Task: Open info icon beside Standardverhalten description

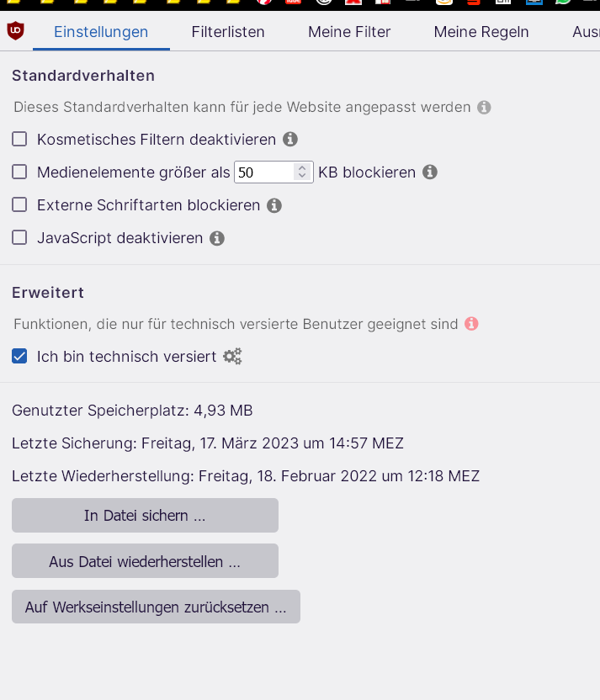Action: coord(484,108)
